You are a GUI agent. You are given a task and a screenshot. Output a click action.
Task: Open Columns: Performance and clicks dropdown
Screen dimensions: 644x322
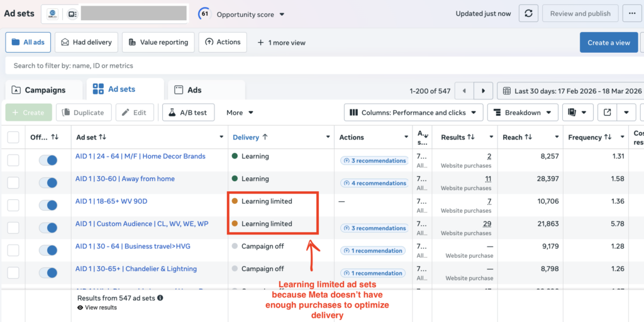coord(413,113)
